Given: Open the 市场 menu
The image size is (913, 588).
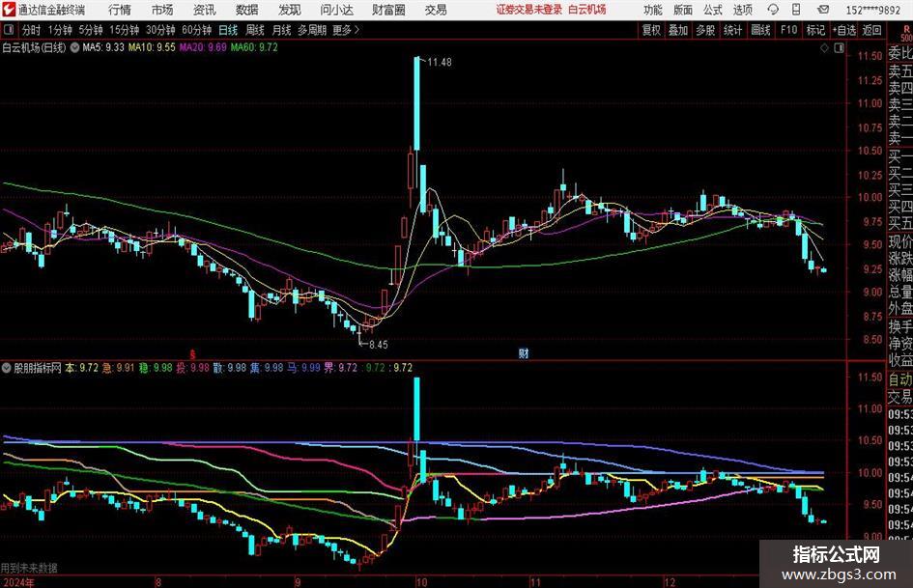Looking at the screenshot, I should pyautogui.click(x=162, y=10).
